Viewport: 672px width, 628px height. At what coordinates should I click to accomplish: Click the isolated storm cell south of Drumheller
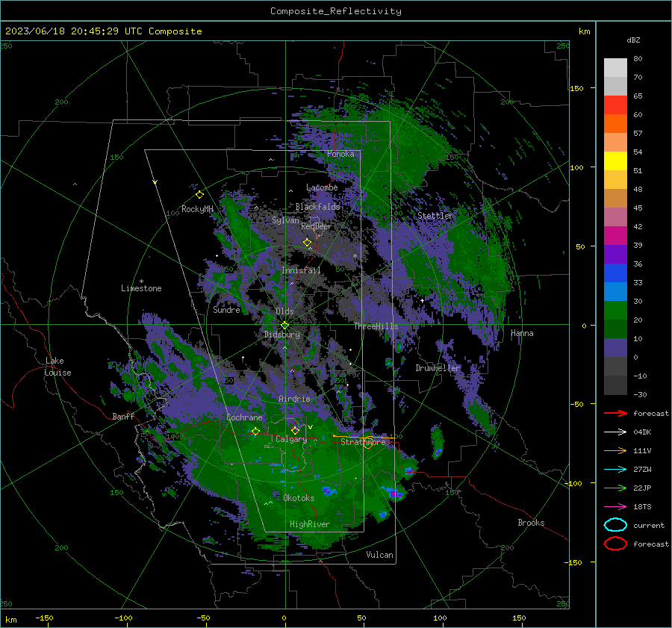click(x=437, y=441)
